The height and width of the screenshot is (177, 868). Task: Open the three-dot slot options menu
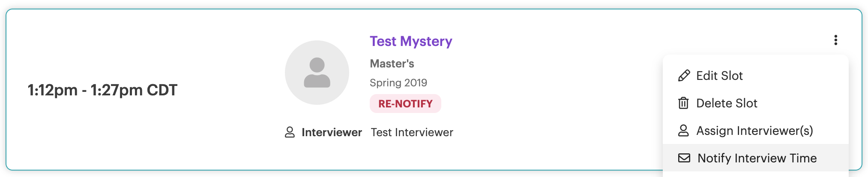[835, 40]
